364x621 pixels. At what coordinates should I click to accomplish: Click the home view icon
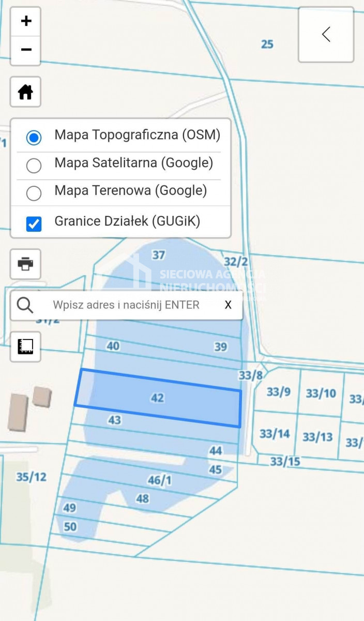click(25, 92)
